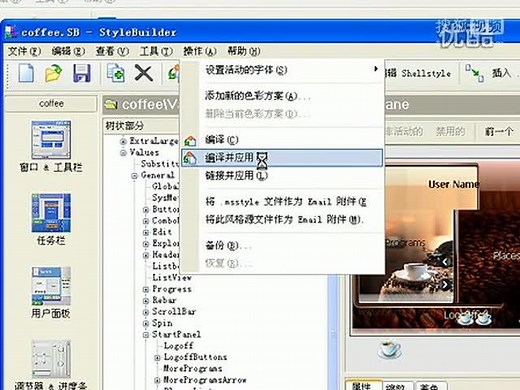Click the coffee tab header
520x390 pixels.
[x=51, y=104]
